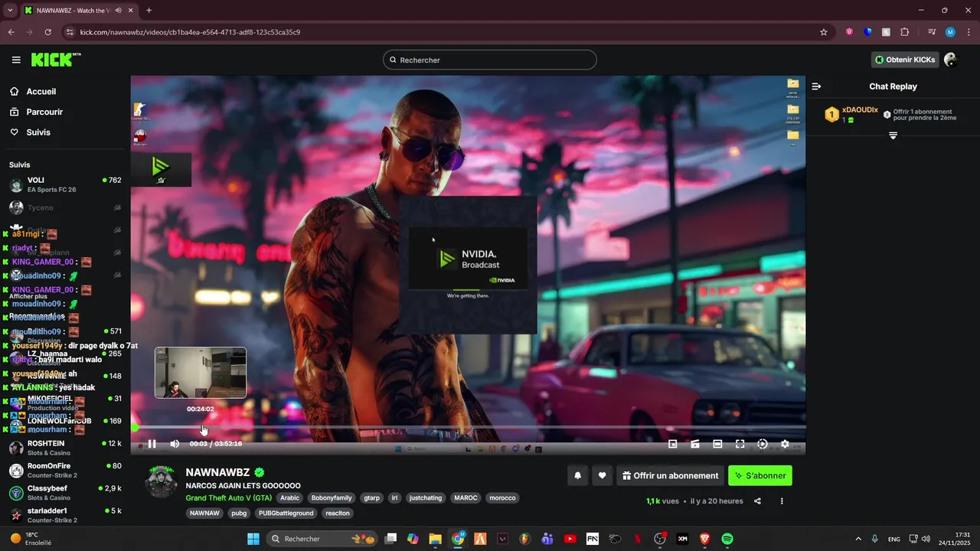
Task: Expand followed list with Afficher plus
Action: tap(28, 296)
